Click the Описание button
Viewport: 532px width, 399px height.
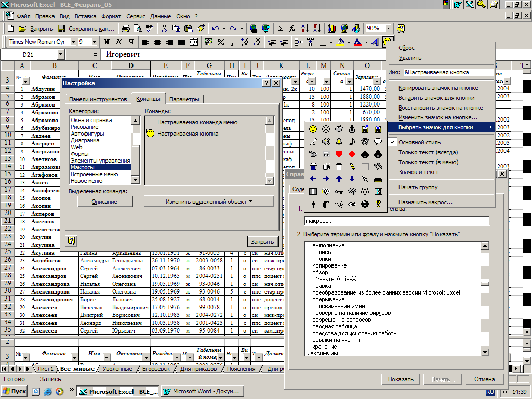click(x=104, y=202)
